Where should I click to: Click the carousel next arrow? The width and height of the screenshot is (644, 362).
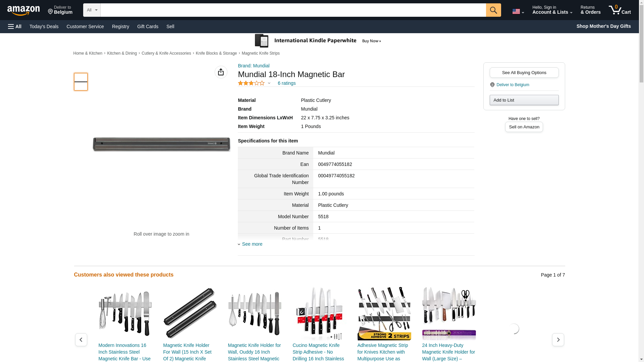pyautogui.click(x=558, y=340)
